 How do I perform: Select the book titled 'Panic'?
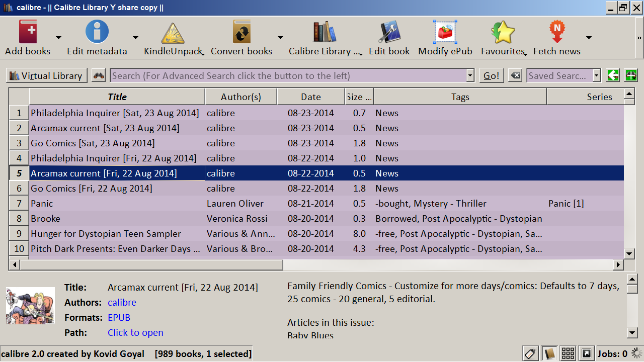(42, 204)
